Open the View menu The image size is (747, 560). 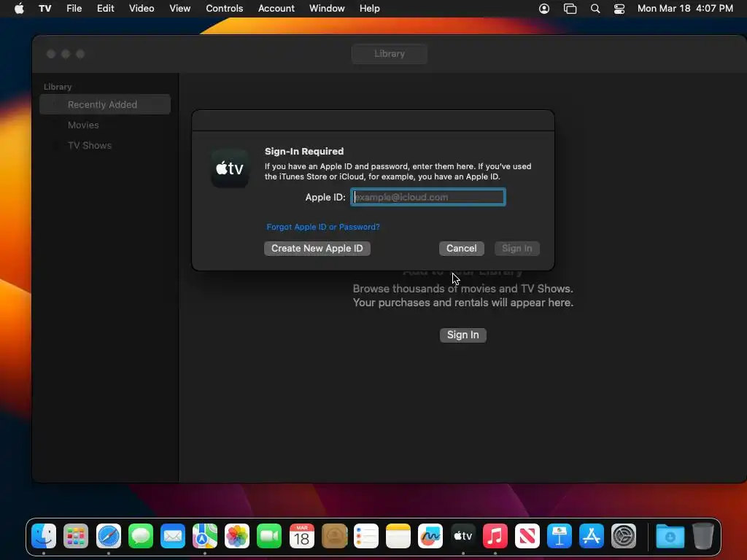(x=179, y=8)
